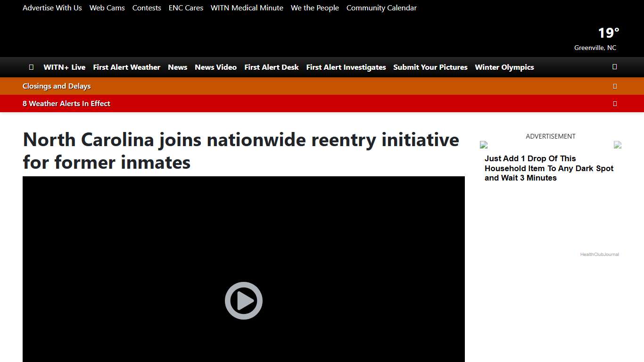Select First Alert Weather in the navbar
Viewport: 644px width, 362px height.
tap(126, 67)
